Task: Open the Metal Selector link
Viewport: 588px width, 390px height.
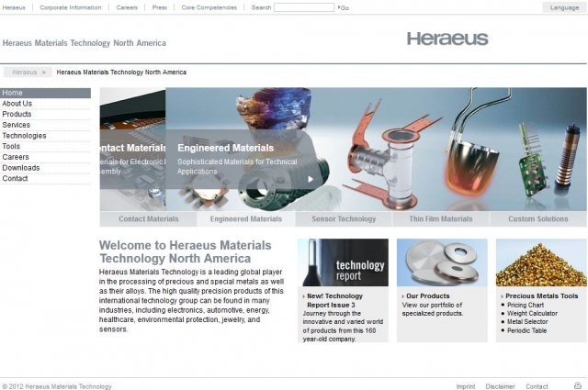Action: [x=527, y=322]
